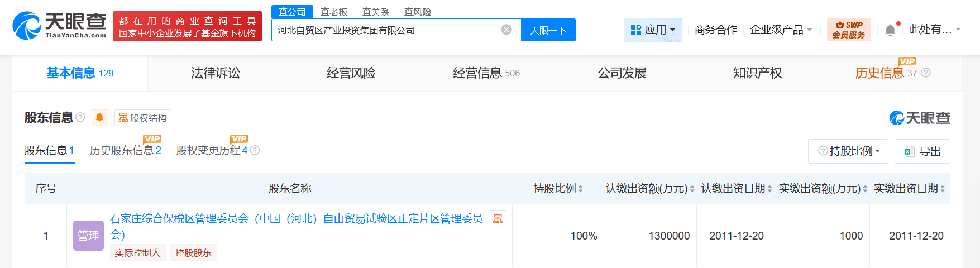The image size is (980, 268).
Task: Click the SVIP member service badge
Action: click(848, 30)
